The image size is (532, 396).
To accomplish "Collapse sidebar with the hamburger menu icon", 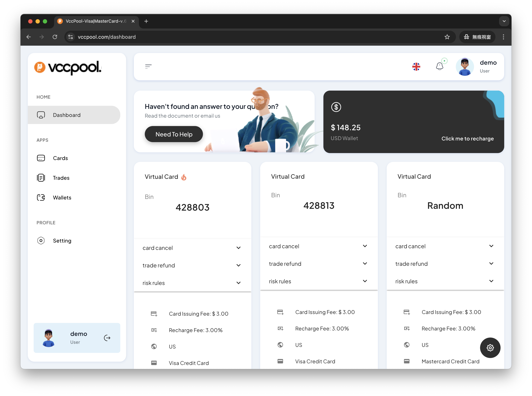I will [148, 66].
